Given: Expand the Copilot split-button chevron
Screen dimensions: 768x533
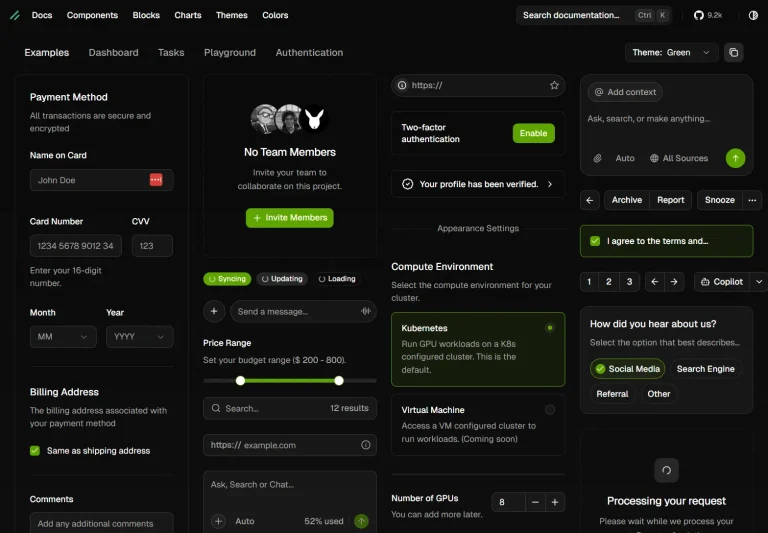Looking at the screenshot, I should click(759, 282).
